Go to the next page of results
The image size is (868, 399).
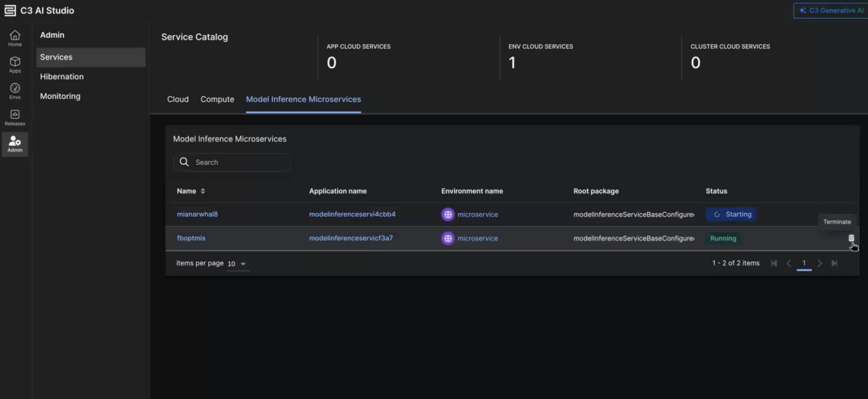[x=819, y=263]
